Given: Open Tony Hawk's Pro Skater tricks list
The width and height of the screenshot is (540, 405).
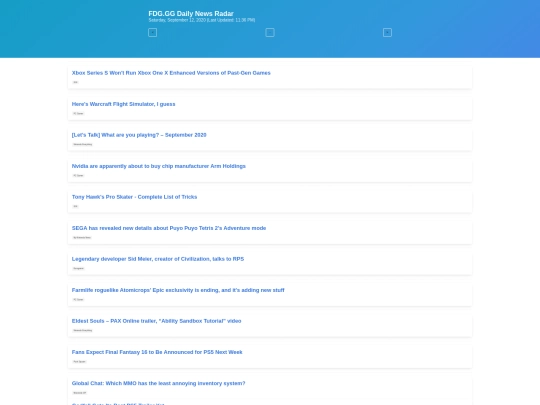Looking at the screenshot, I should pyautogui.click(x=134, y=197).
